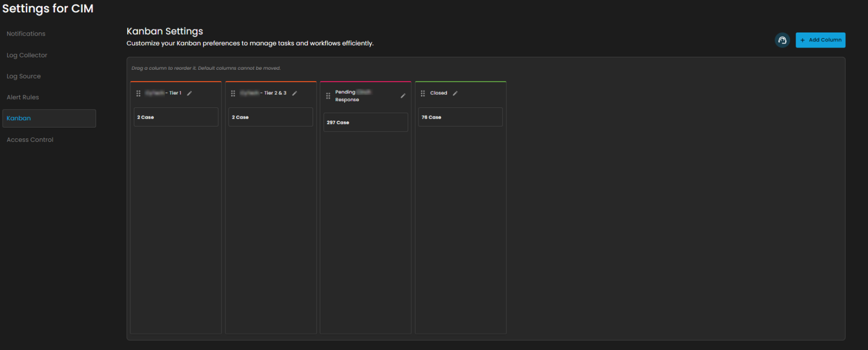Edit the Closed column via pencil icon

tap(455, 93)
